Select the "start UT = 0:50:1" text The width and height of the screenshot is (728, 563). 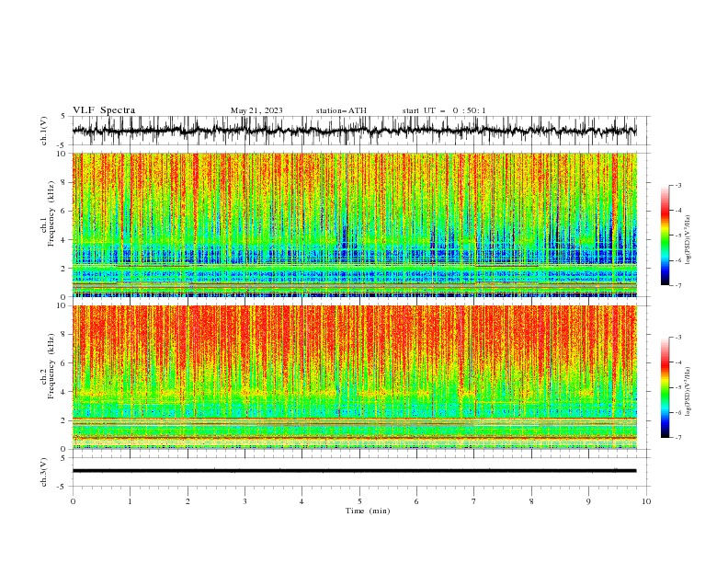point(444,110)
